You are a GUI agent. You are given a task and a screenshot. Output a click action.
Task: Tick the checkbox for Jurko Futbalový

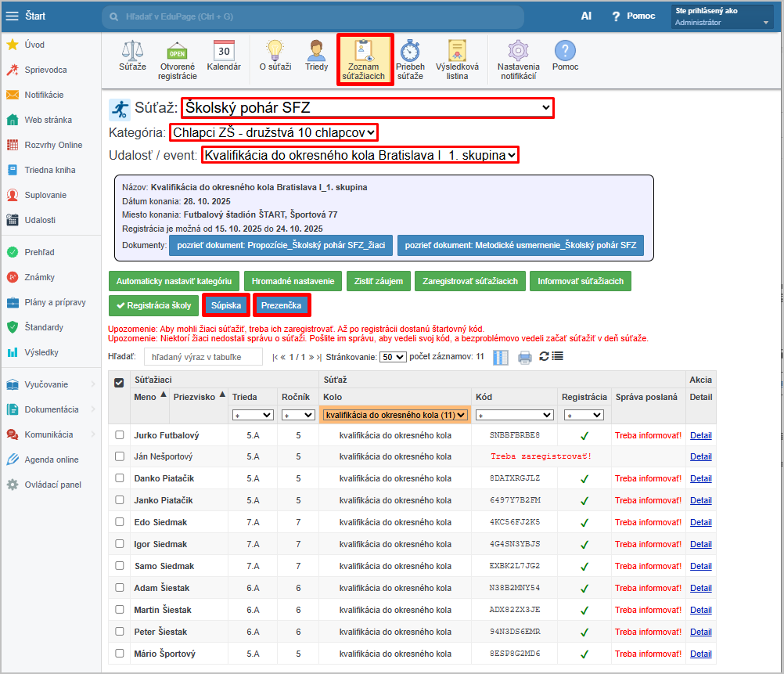[120, 434]
